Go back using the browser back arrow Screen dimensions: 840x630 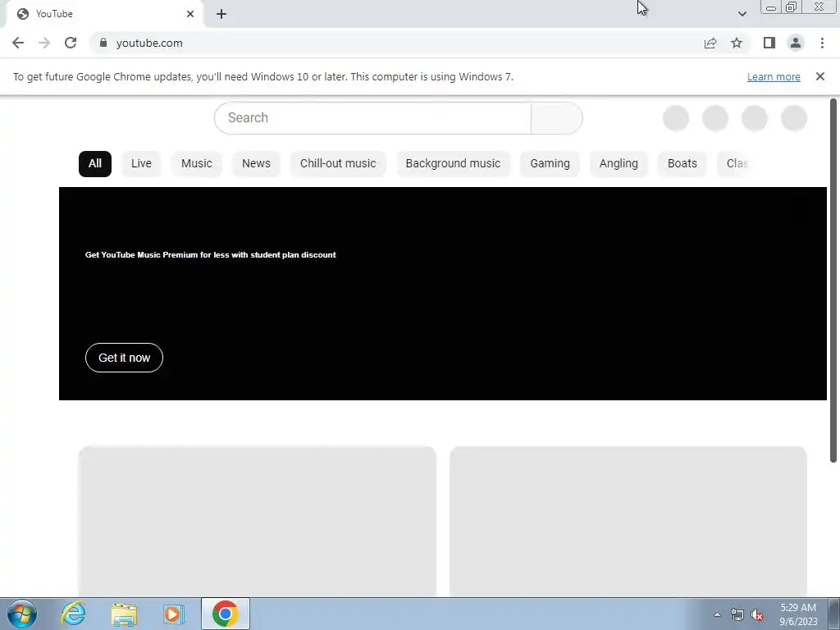tap(18, 43)
